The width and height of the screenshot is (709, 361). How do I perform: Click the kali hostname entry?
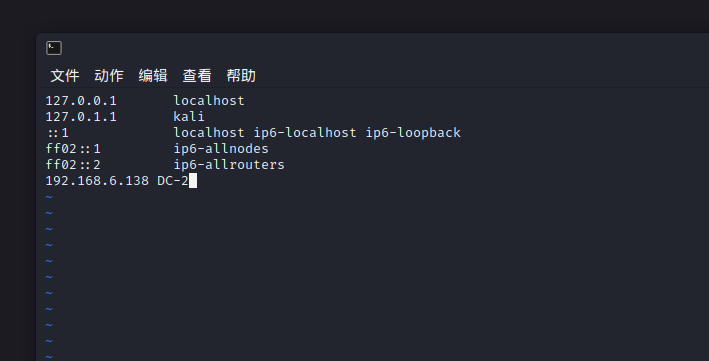tap(189, 117)
